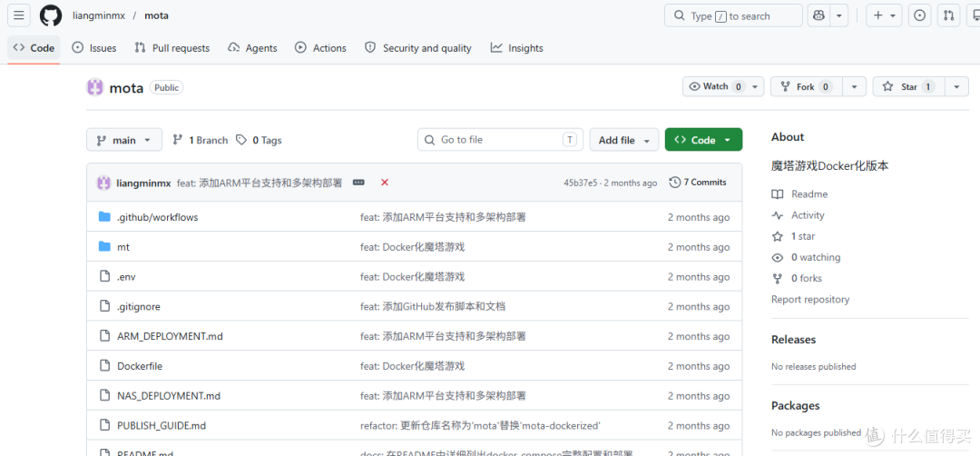Open the Dockerfile
This screenshot has height=456, width=980.
pyautogui.click(x=140, y=367)
